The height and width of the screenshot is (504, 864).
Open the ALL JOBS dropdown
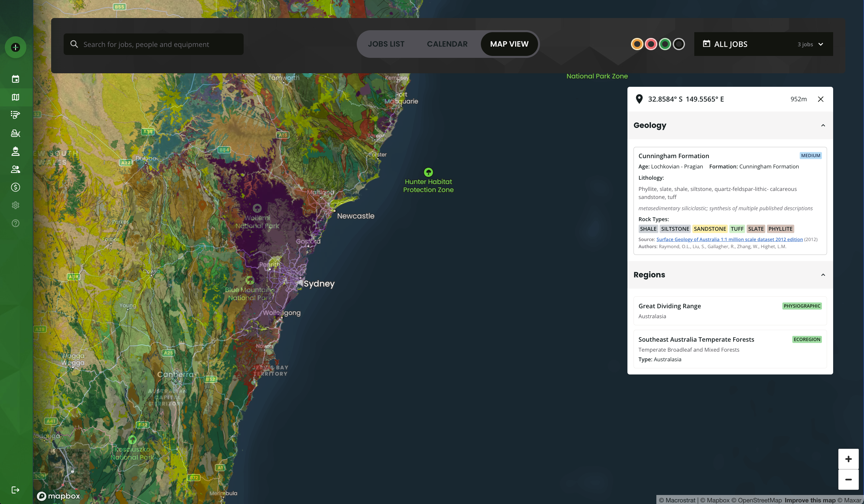click(763, 44)
